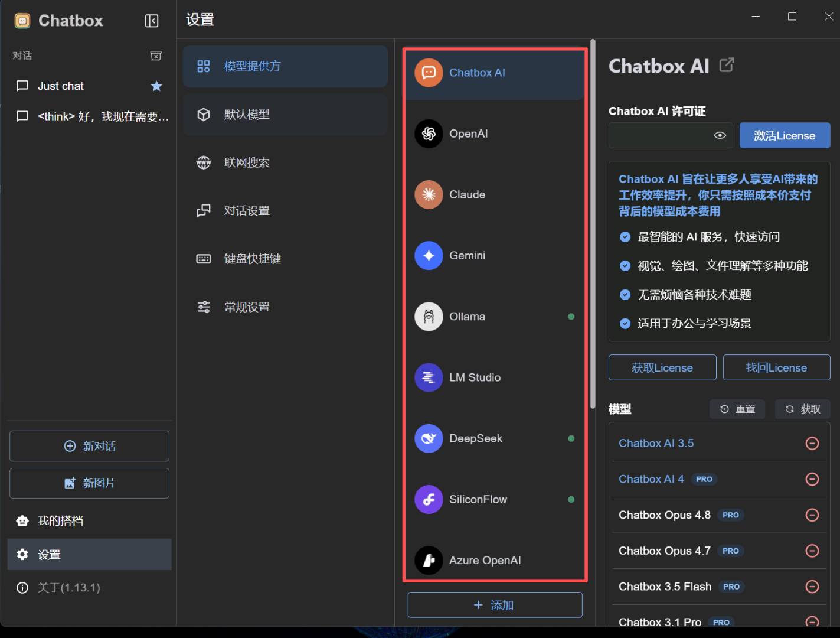Switch to the 默认模型 settings tab

tap(285, 115)
